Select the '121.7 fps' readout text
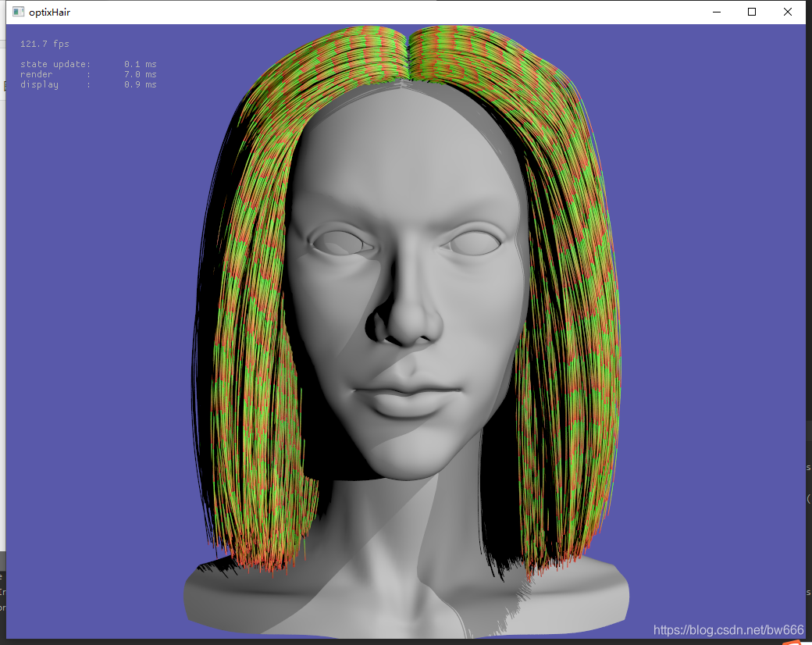The image size is (812, 645). point(45,44)
